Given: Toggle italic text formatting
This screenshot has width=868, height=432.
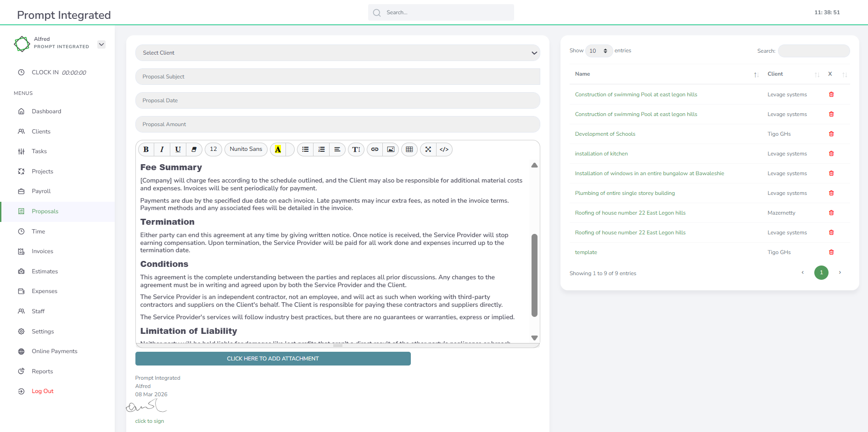Looking at the screenshot, I should (x=162, y=150).
